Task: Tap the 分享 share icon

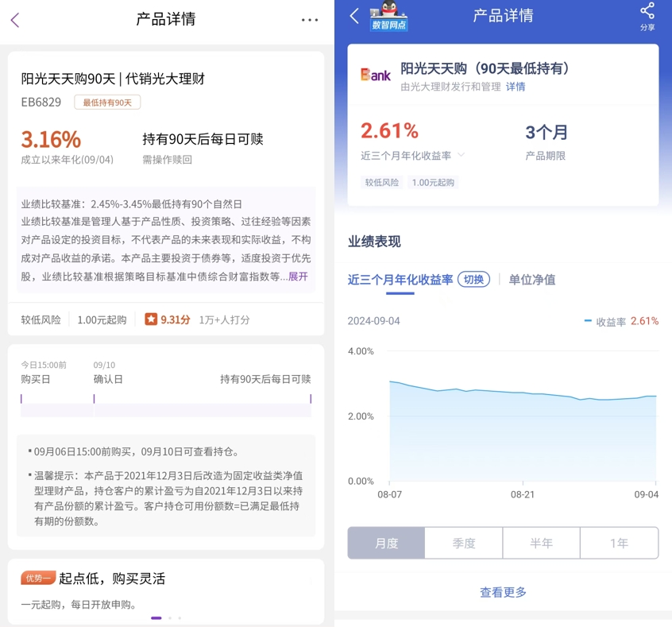Action: tap(647, 17)
